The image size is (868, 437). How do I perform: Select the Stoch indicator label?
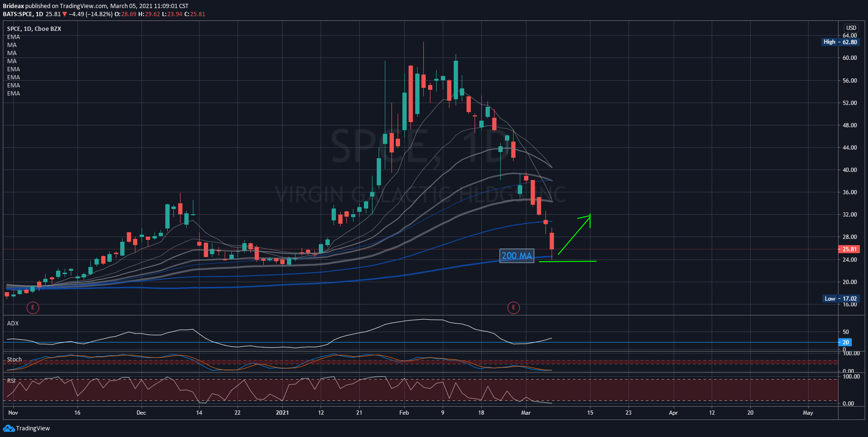14,360
